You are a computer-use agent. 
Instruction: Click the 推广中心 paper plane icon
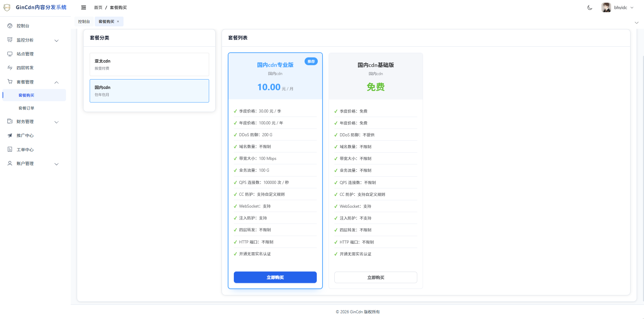pyautogui.click(x=10, y=135)
